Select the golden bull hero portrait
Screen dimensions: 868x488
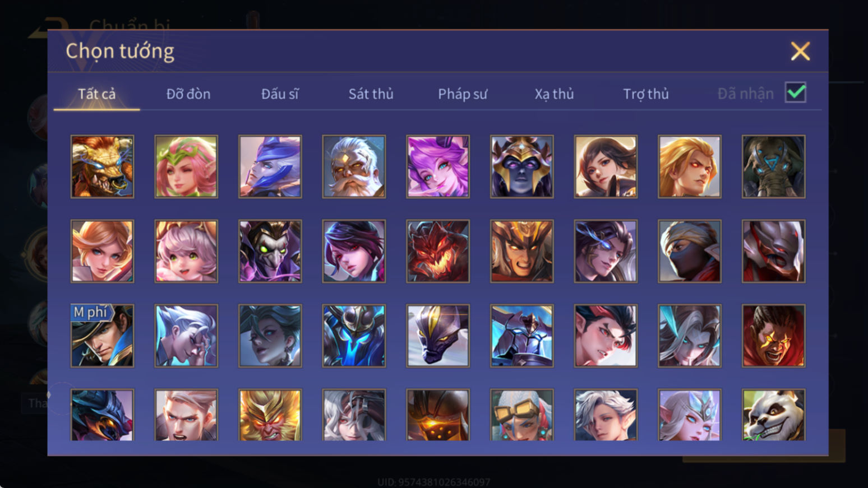102,166
